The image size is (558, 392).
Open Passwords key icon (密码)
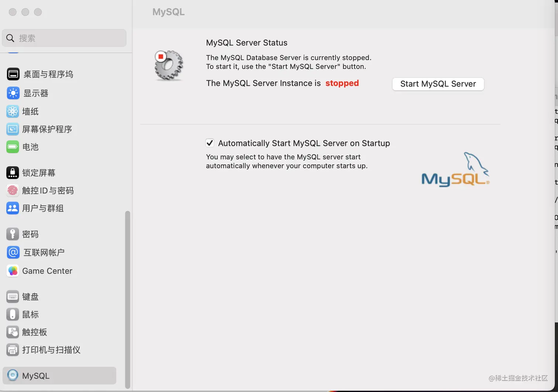13,234
